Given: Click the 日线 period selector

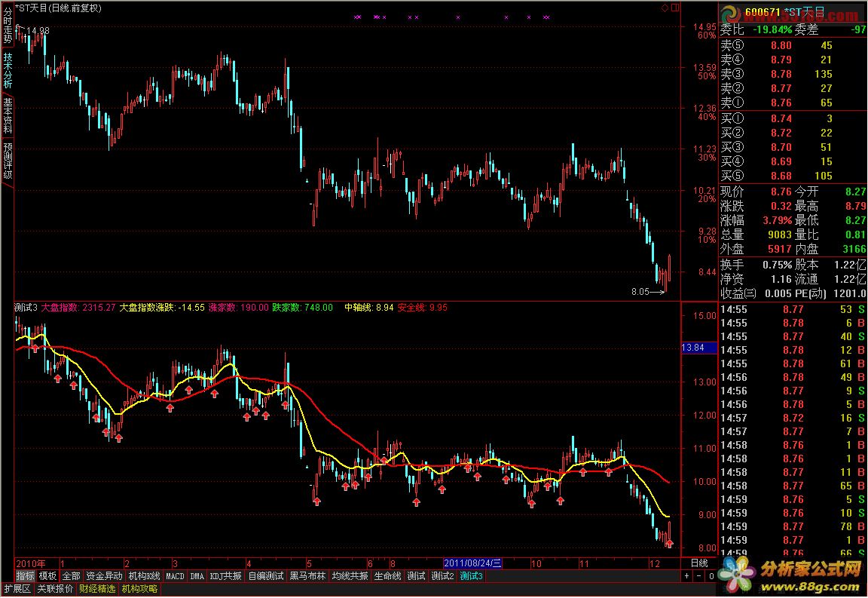Looking at the screenshot, I should pos(699,563).
